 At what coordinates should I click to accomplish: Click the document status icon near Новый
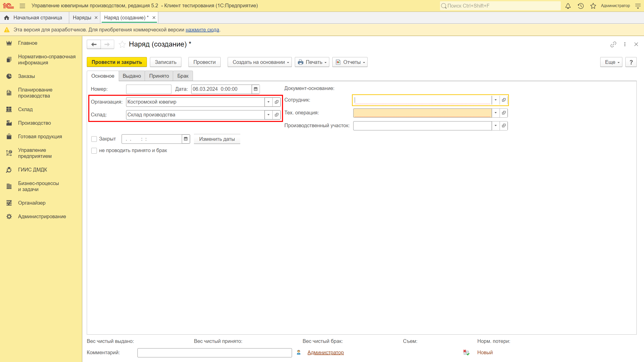(x=466, y=352)
